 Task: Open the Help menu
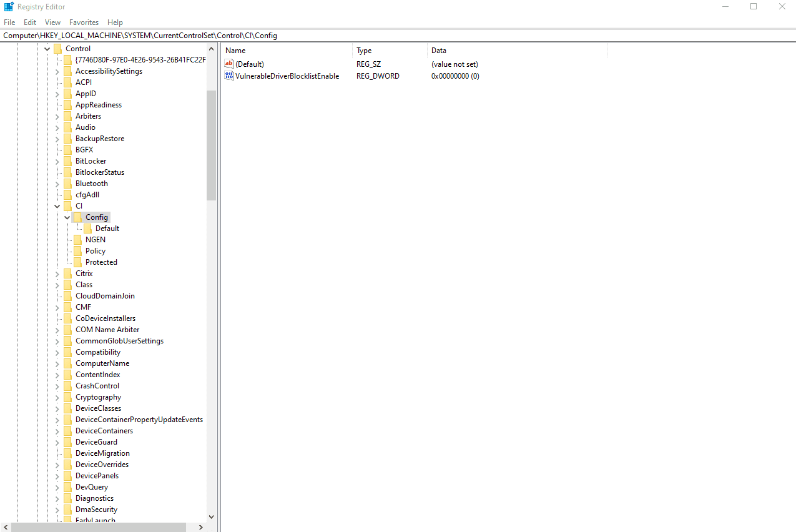pos(115,22)
